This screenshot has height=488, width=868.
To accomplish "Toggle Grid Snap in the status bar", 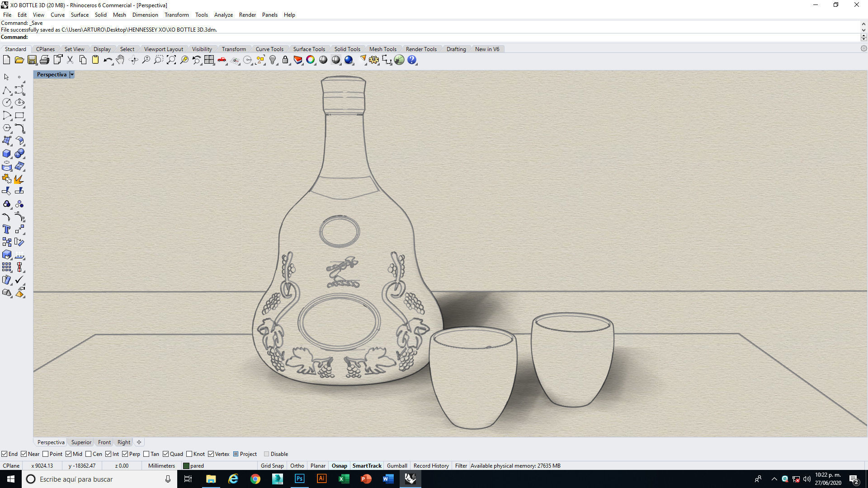I will (272, 466).
